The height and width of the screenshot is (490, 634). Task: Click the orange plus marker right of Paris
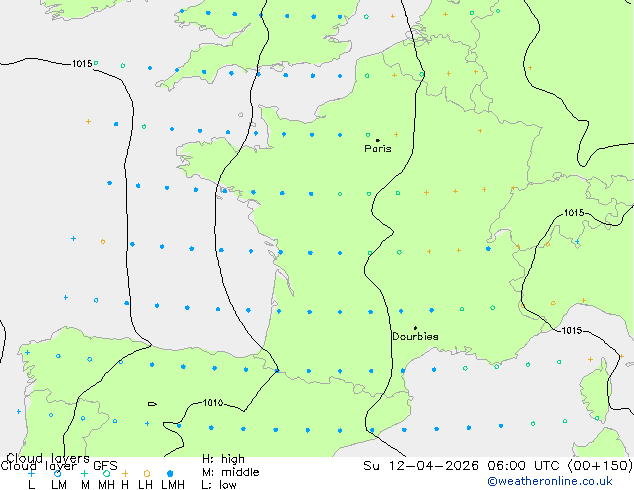pyautogui.click(x=396, y=134)
